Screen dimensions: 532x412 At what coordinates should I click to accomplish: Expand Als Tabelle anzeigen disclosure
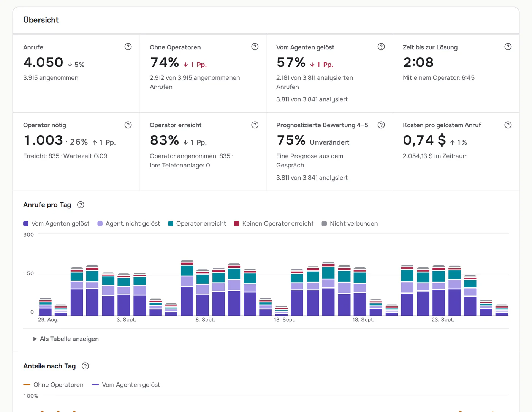pos(66,339)
